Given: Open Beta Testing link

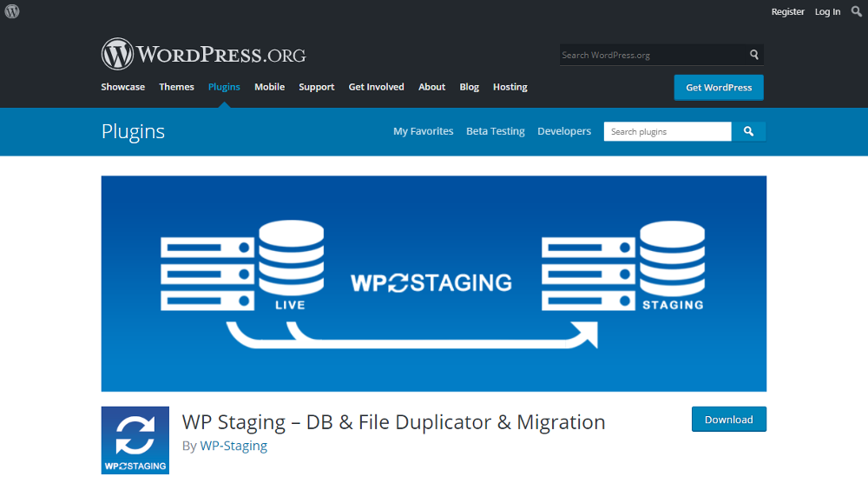Looking at the screenshot, I should [x=496, y=131].
